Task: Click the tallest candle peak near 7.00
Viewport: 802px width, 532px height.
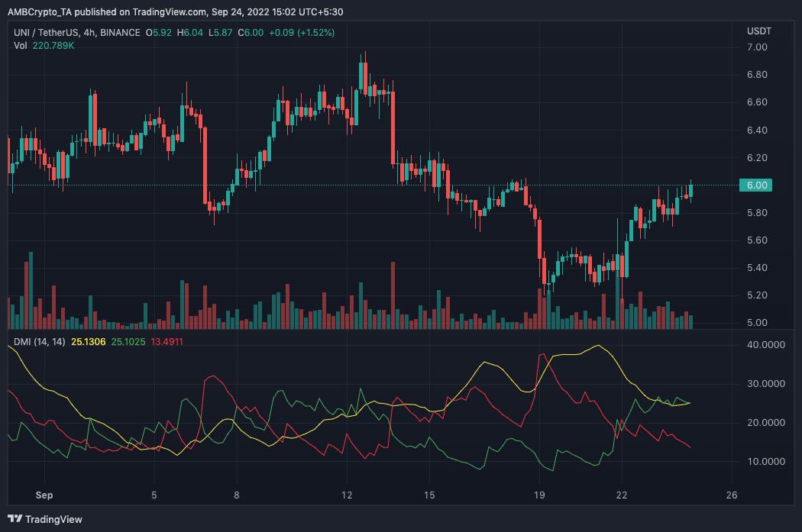Action: click(366, 55)
